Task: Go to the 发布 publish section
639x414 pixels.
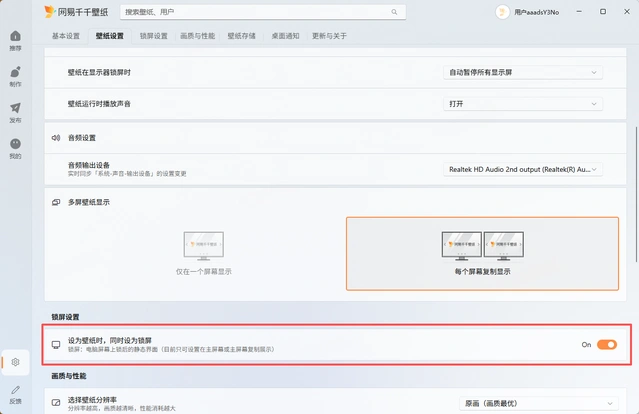Action: coord(15,112)
